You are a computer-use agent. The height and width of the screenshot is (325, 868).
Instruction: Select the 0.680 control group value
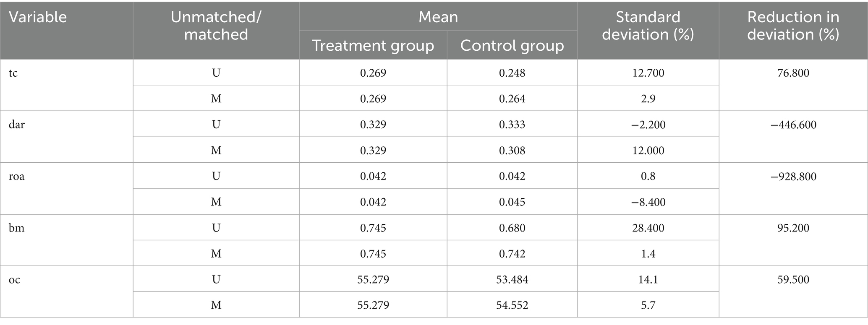point(512,228)
